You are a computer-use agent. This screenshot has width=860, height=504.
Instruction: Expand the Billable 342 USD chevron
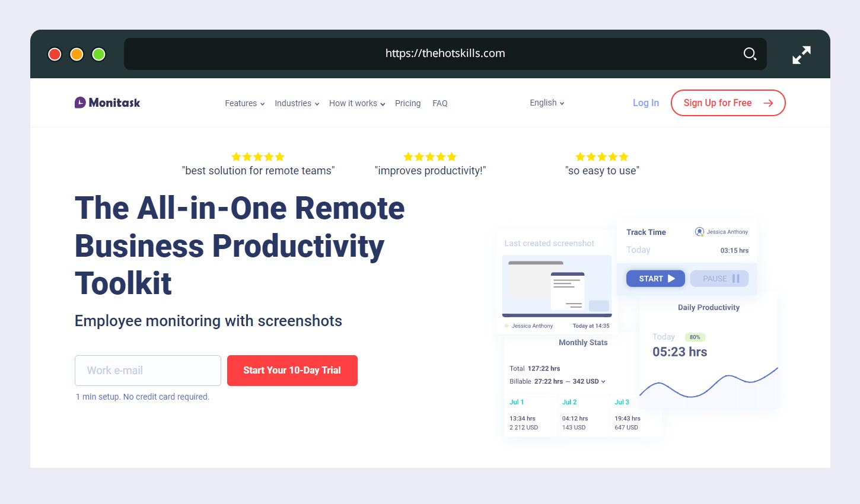[603, 381]
